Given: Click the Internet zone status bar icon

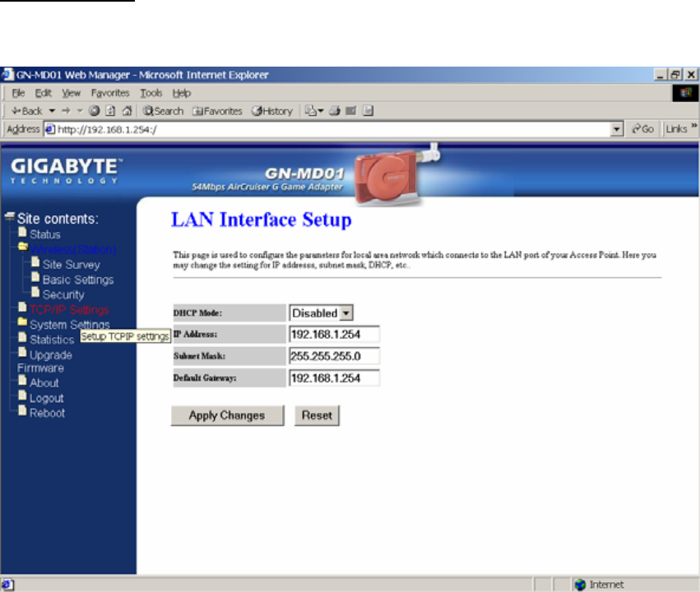Looking at the screenshot, I should click(581, 585).
